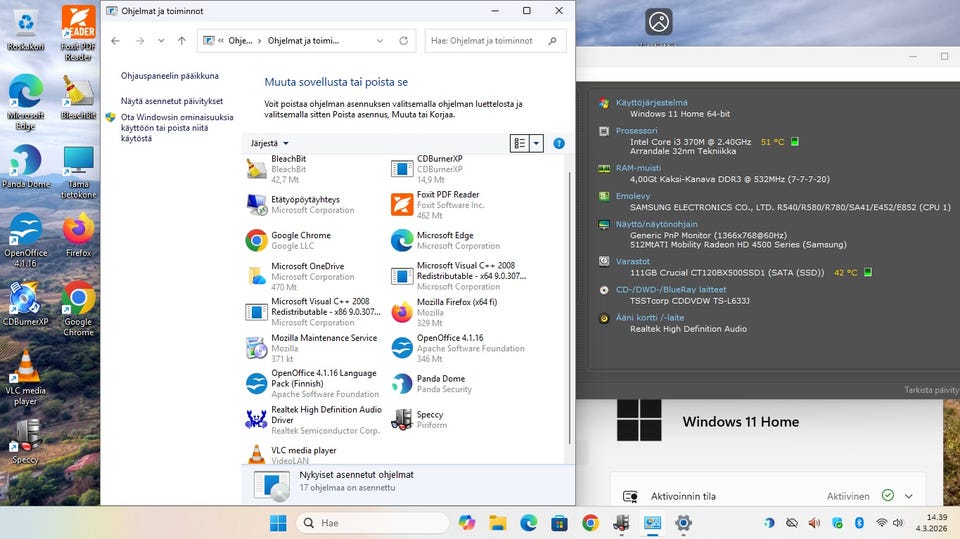Select BleachBit in the installed programs list

[x=313, y=169]
